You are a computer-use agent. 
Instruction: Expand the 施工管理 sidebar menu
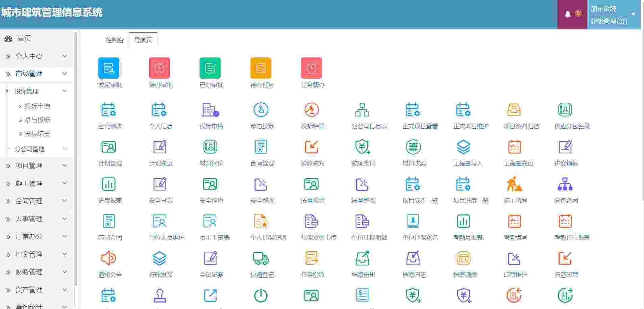(x=36, y=183)
